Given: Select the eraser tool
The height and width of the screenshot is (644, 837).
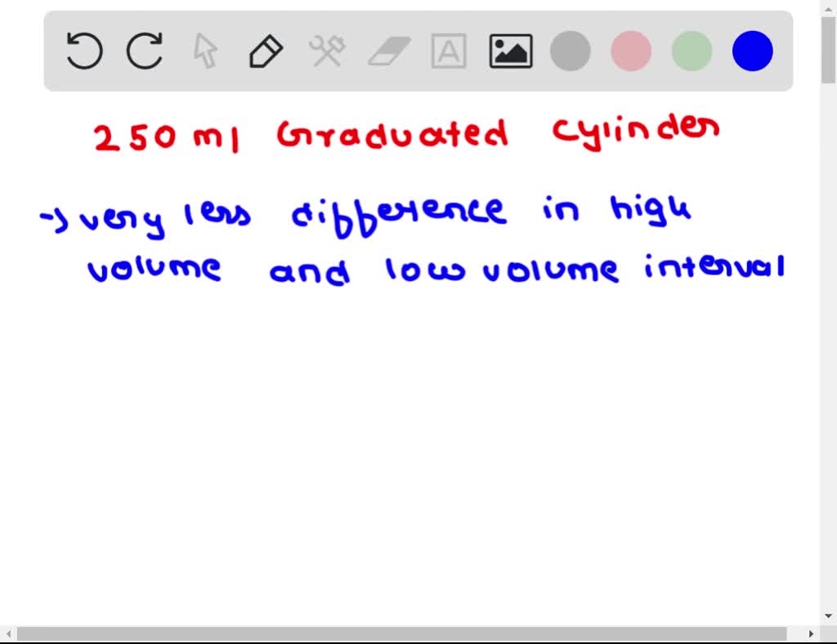Looking at the screenshot, I should point(387,50).
